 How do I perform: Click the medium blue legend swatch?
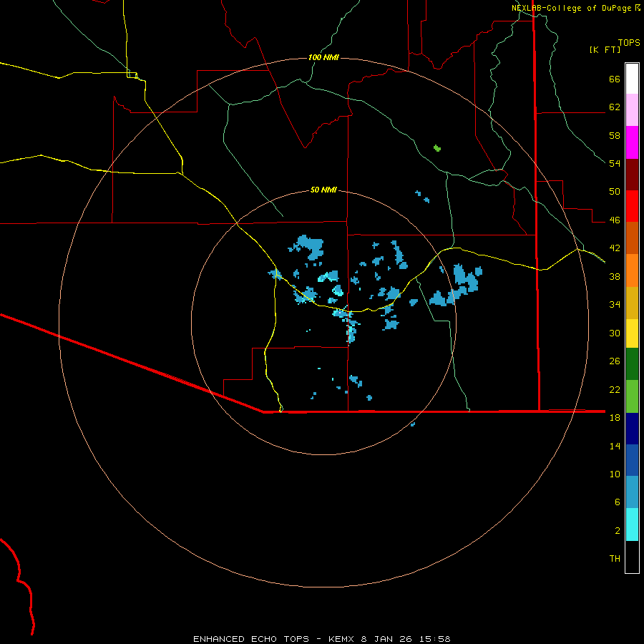632,460
